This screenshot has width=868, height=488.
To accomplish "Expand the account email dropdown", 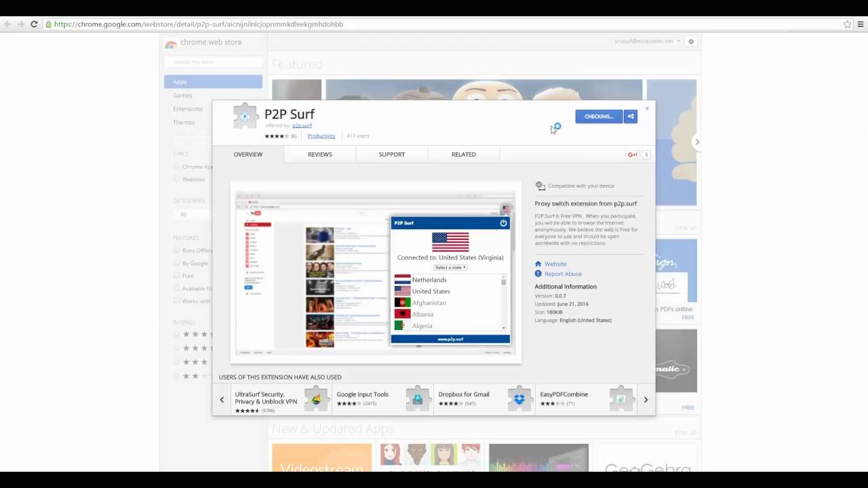I will [x=647, y=41].
